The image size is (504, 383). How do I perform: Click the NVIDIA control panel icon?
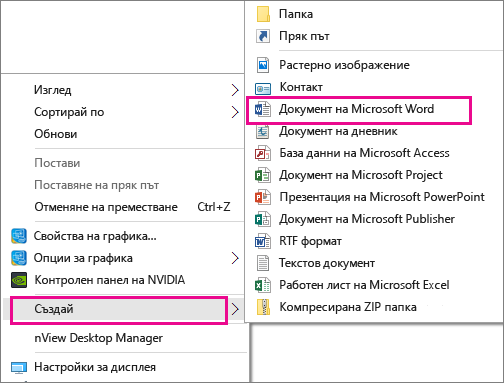tap(19, 280)
